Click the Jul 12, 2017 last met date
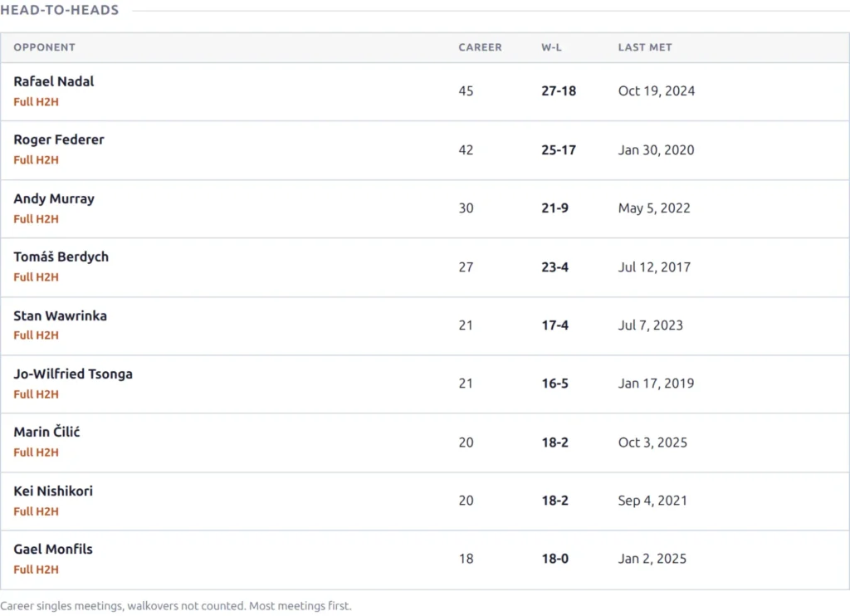 tap(654, 266)
